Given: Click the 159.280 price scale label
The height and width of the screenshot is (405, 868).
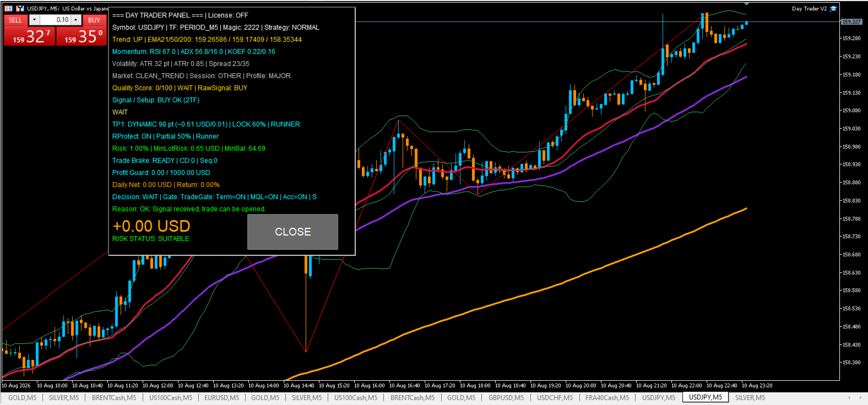Looking at the screenshot, I should point(851,39).
